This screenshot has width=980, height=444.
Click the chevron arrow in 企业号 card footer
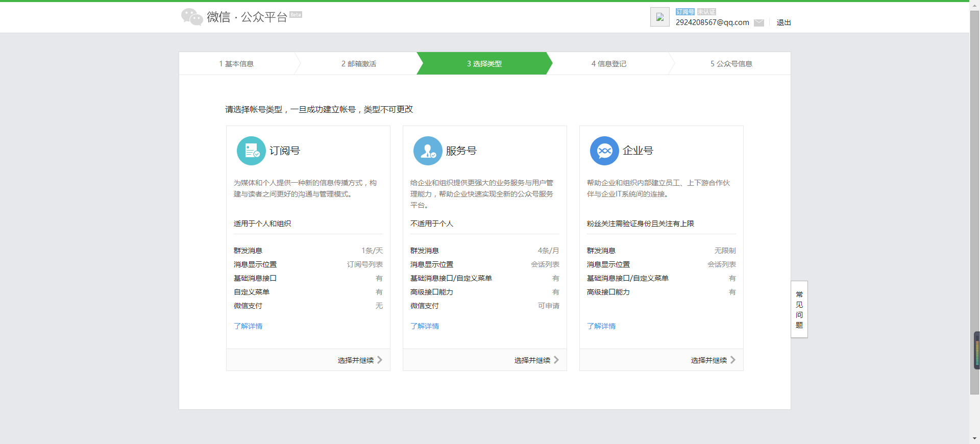[733, 360]
